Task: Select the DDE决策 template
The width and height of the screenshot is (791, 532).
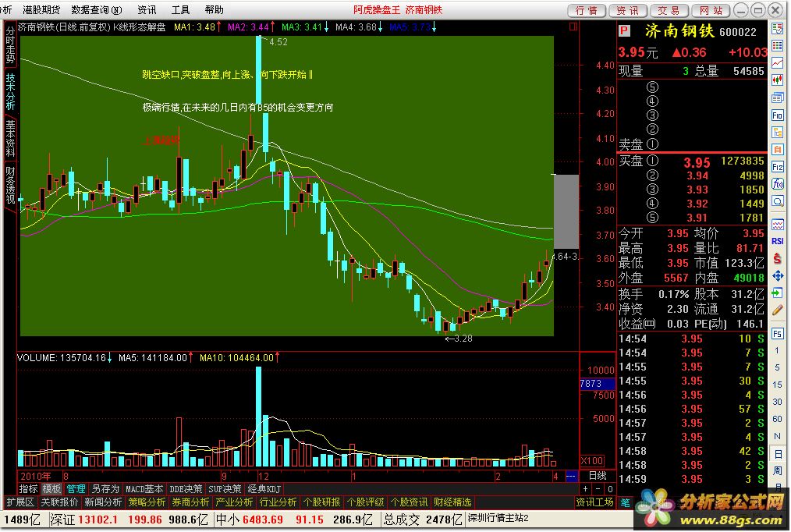Action: click(x=186, y=488)
